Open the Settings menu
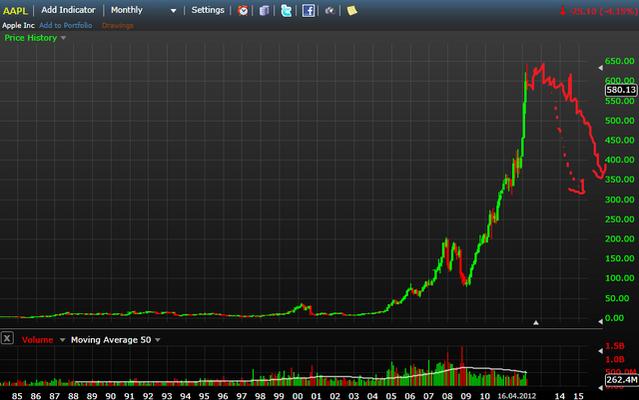 pos(208,10)
